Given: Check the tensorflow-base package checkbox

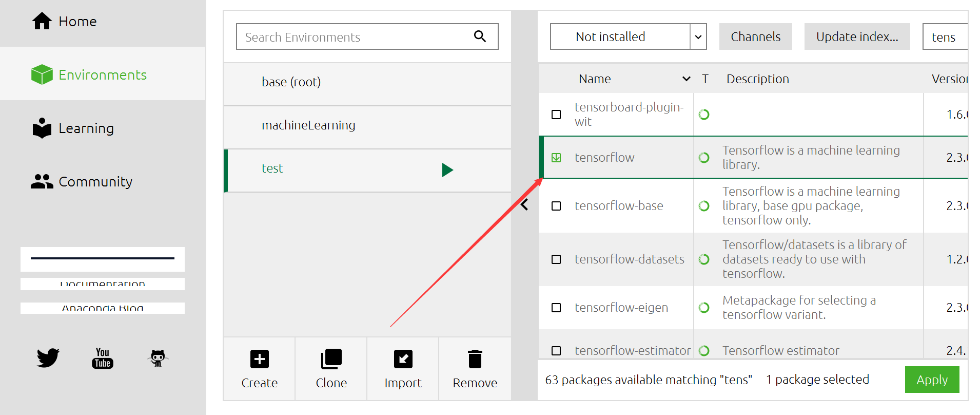Looking at the screenshot, I should click(556, 206).
